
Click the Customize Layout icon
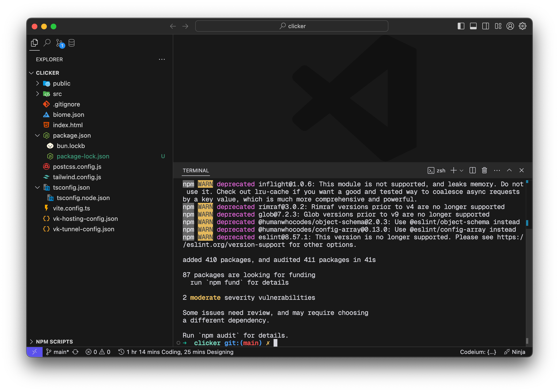[498, 26]
